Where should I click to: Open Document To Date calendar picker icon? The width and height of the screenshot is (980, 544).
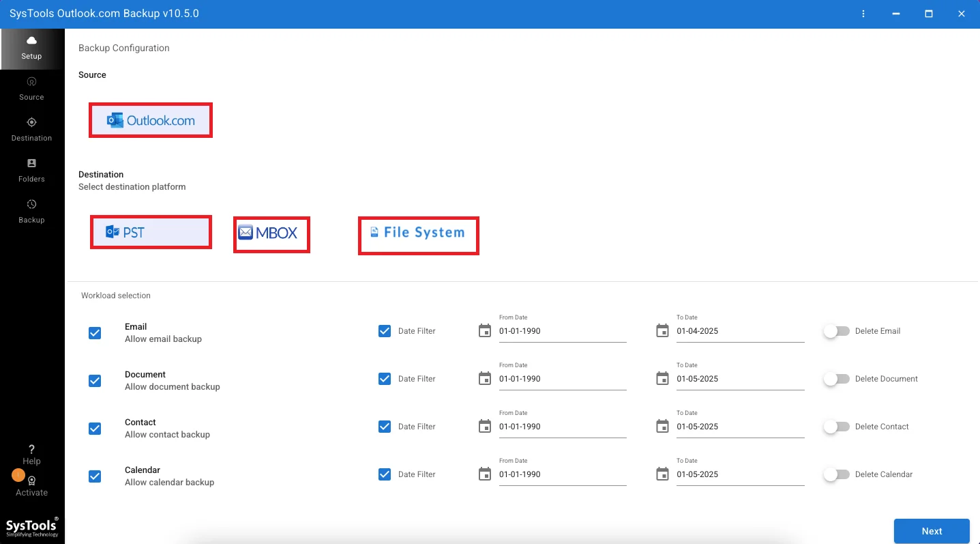662,379
